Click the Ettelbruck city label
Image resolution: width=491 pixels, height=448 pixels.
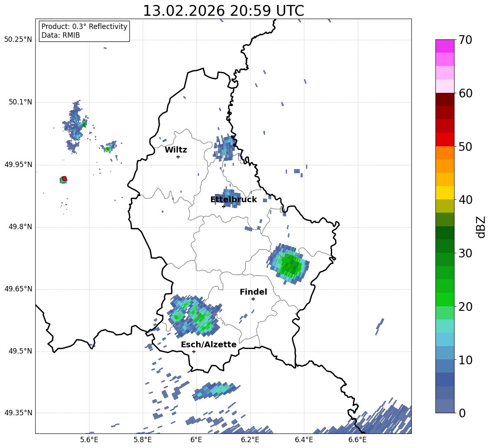[233, 200]
